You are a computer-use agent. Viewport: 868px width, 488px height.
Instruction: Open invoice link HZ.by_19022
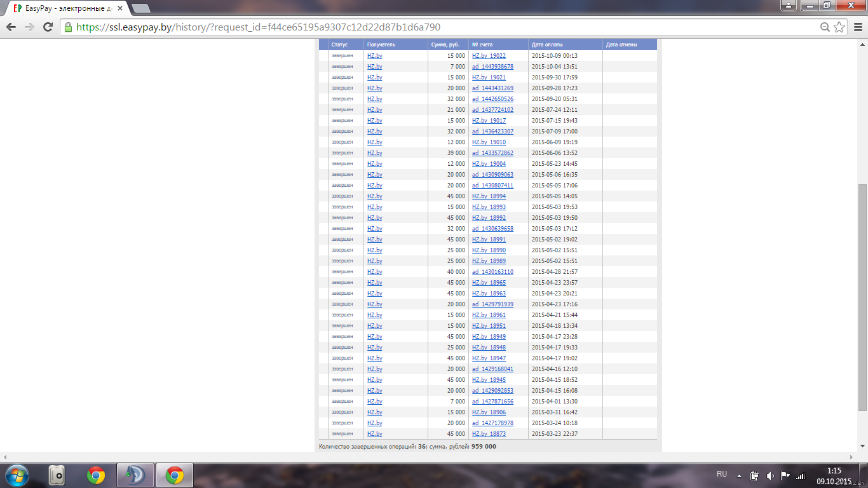click(x=489, y=56)
